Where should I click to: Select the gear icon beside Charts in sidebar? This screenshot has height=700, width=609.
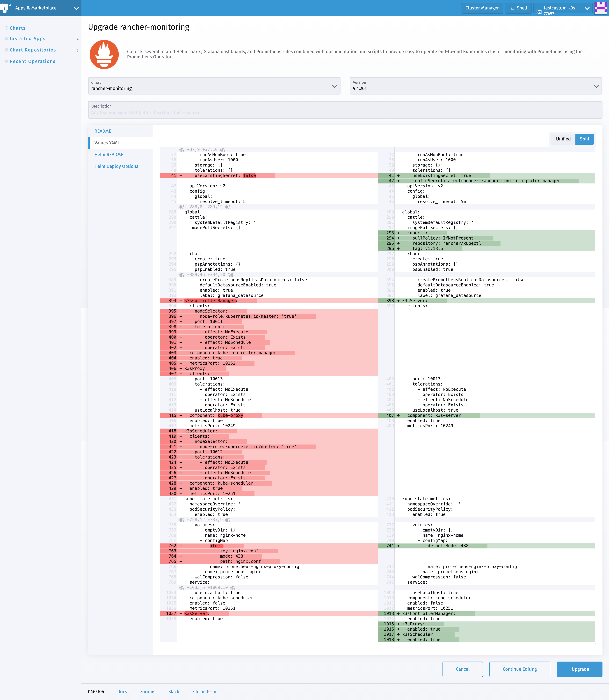pyautogui.click(x=6, y=28)
